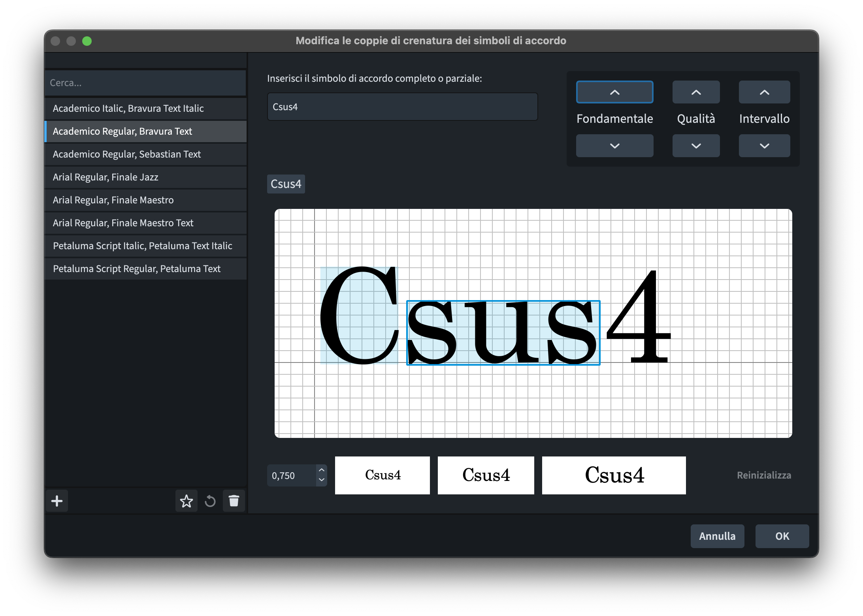Image resolution: width=863 pixels, height=616 pixels.
Task: Click up chevron above Qualità
Action: 696,92
